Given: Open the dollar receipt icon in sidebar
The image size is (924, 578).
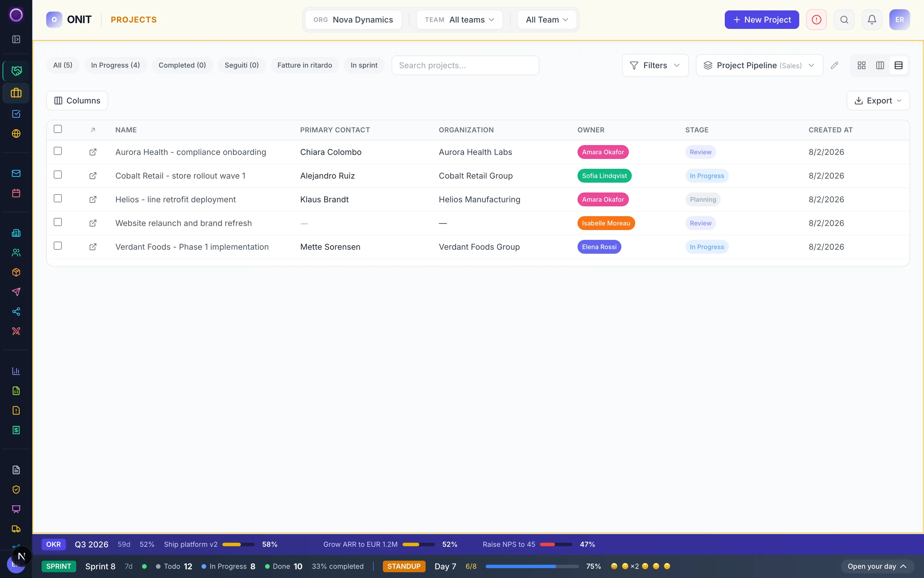Looking at the screenshot, I should point(16,430).
